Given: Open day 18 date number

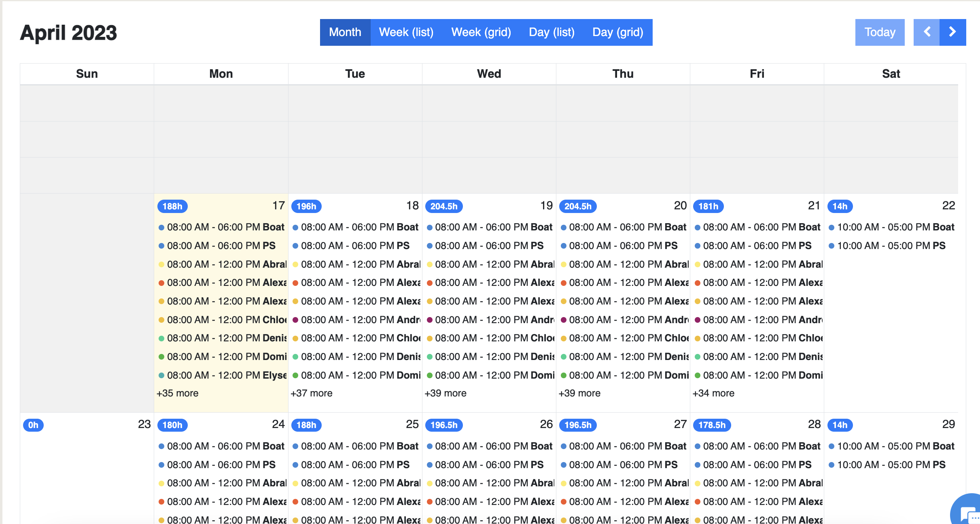Looking at the screenshot, I should [x=412, y=206].
